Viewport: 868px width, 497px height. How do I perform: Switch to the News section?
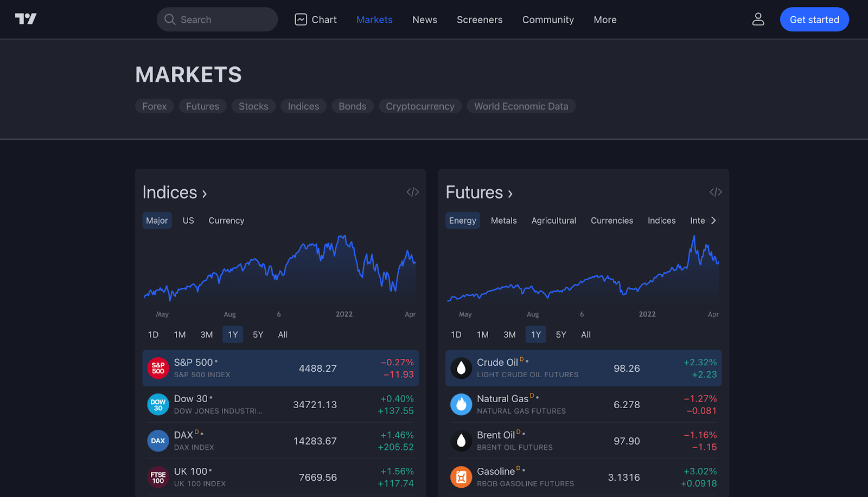(424, 19)
